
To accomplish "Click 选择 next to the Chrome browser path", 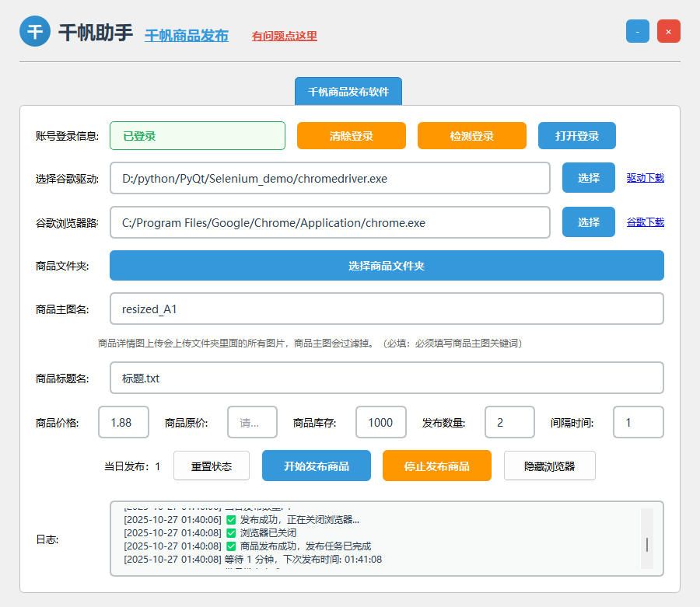I will click(x=588, y=222).
